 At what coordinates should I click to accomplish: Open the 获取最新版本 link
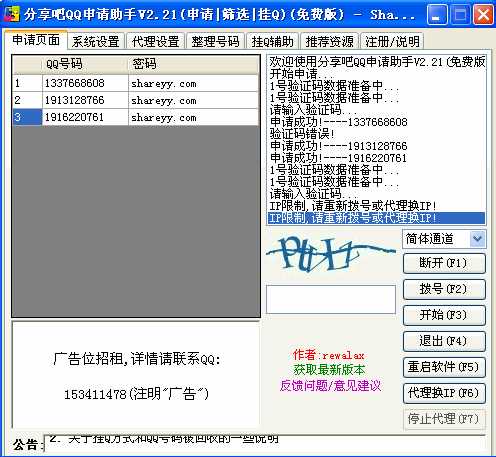click(329, 370)
